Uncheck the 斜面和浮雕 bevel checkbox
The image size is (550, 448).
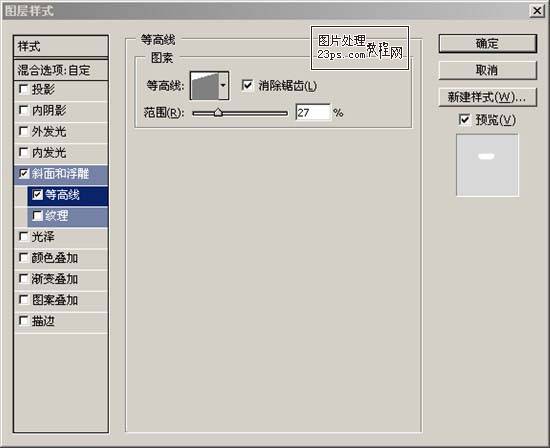24,174
